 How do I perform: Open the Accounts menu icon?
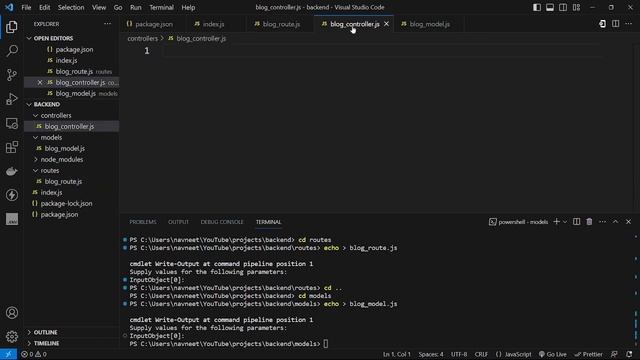(x=12, y=313)
